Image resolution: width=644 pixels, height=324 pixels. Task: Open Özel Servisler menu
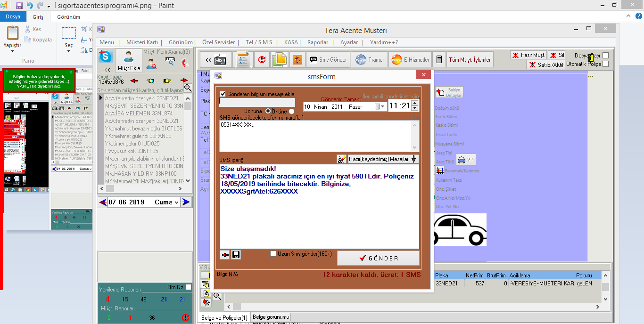[218, 42]
